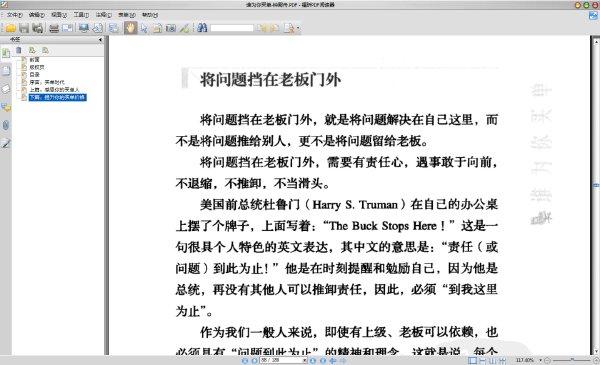Image resolution: width=600 pixels, height=365 pixels.
Task: Open the page number dropdown arrow
Action: click(305, 360)
